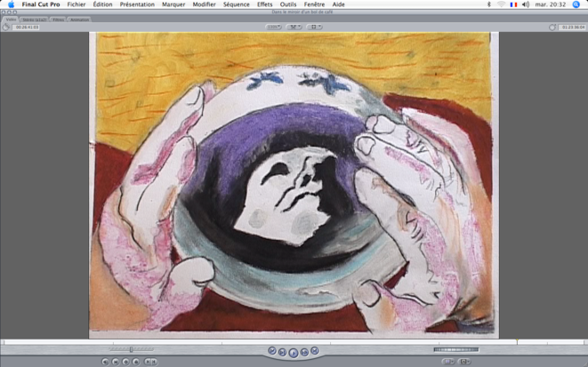Switch to the Vidéo tab
This screenshot has height=367, width=588.
tap(11, 19)
